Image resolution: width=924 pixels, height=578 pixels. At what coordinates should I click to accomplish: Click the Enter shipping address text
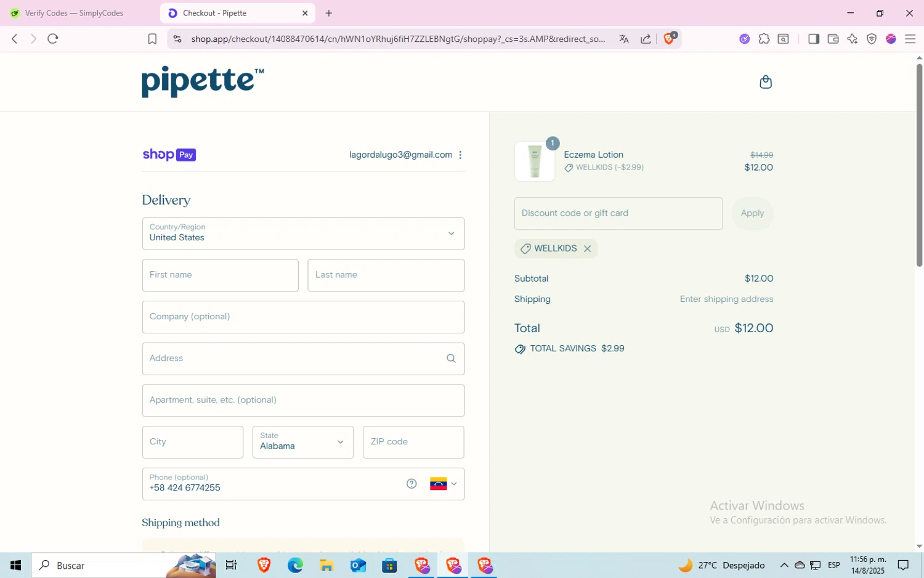[x=726, y=299]
